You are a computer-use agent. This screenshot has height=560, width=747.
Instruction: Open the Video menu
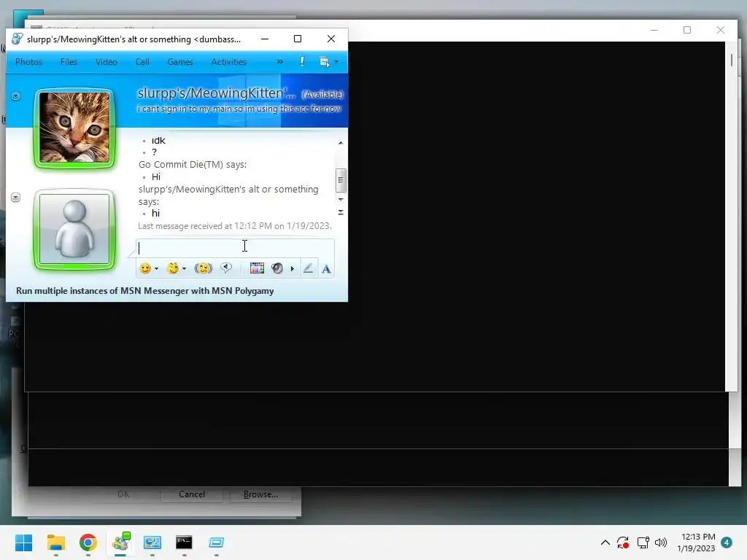coord(107,62)
